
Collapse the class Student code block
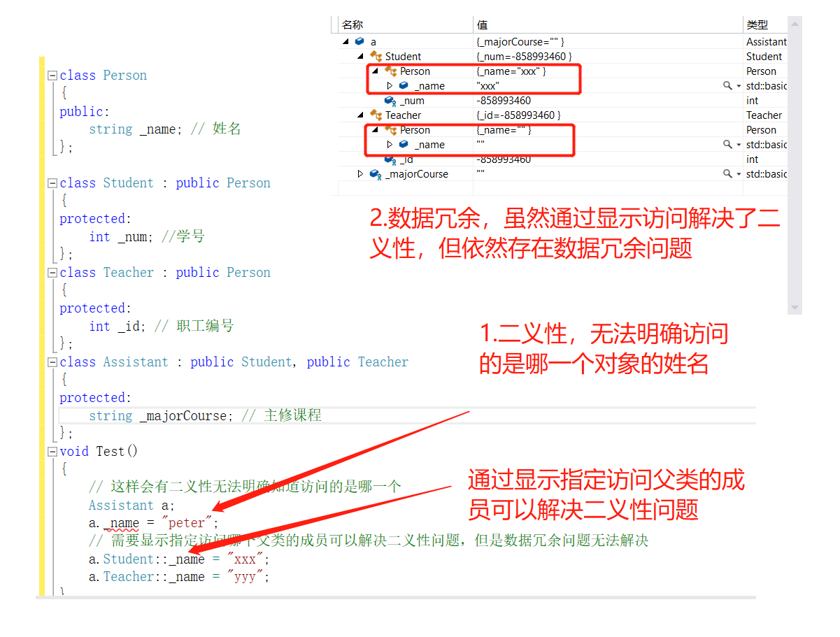(x=52, y=183)
